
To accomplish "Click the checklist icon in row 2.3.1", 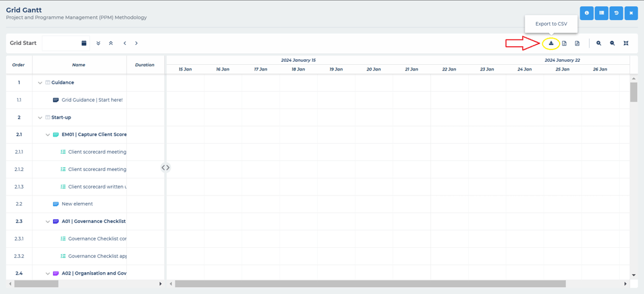I will point(63,238).
